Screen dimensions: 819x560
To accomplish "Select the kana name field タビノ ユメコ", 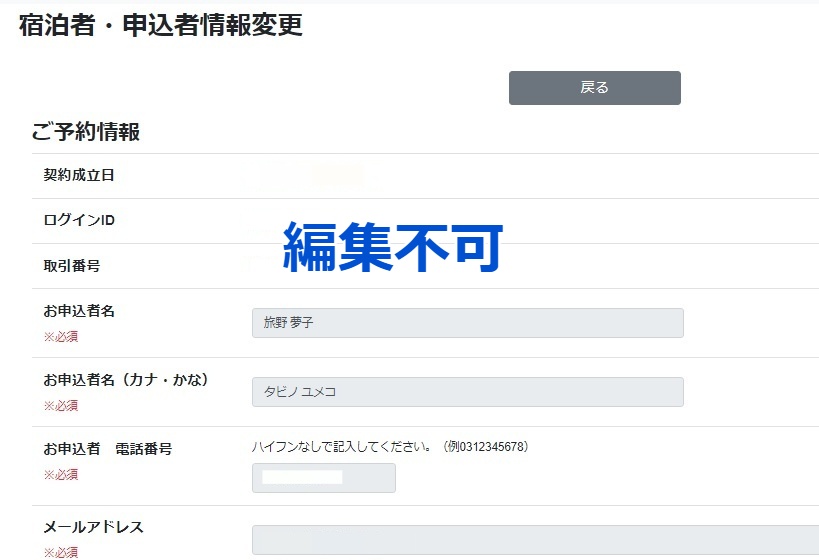I will pos(467,392).
